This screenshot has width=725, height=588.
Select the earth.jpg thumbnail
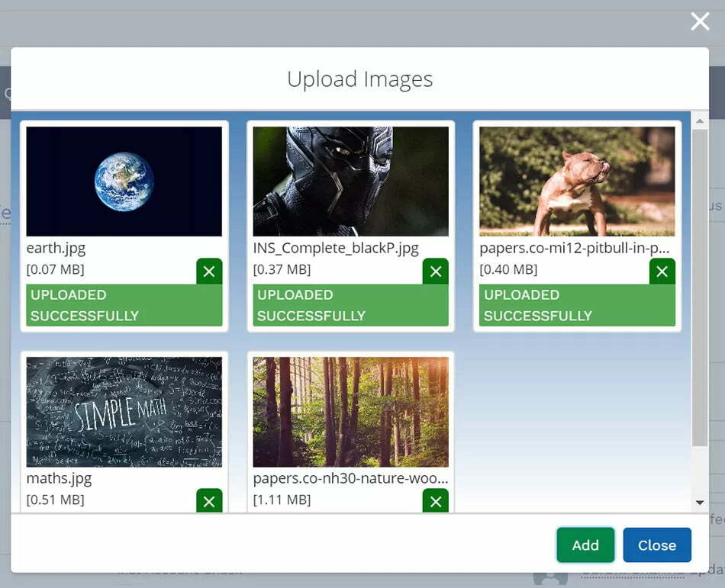124,182
